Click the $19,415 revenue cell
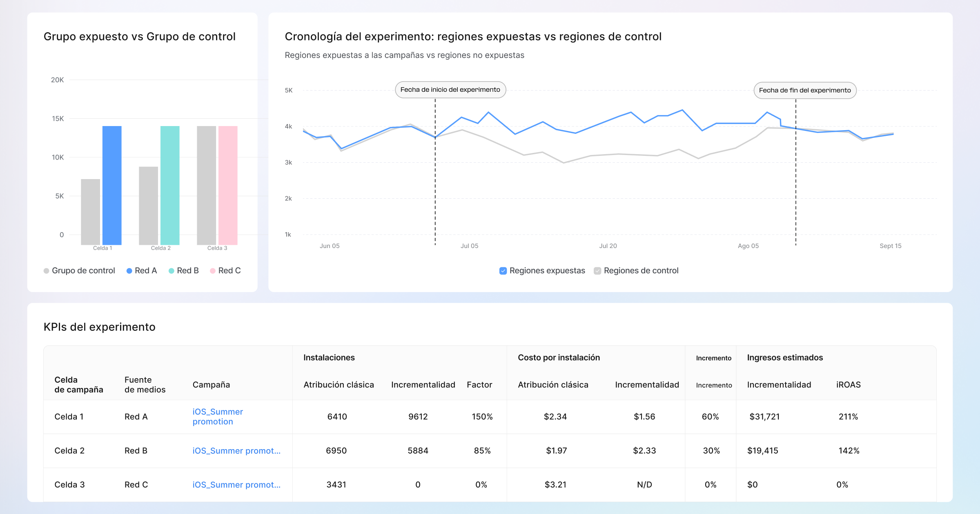This screenshot has height=514, width=980. point(763,451)
